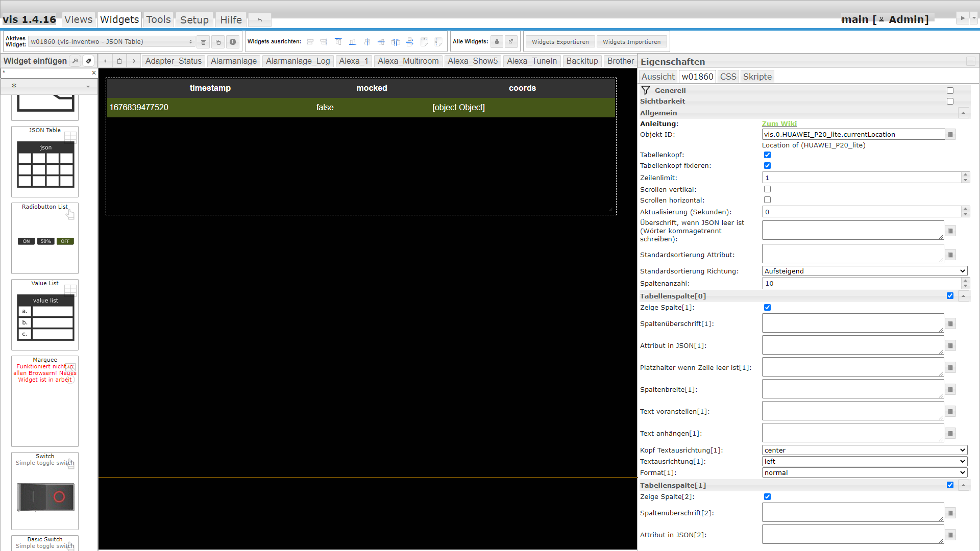
Task: Toggle the Tabellenspalte[0] group checkbox
Action: [x=950, y=296]
